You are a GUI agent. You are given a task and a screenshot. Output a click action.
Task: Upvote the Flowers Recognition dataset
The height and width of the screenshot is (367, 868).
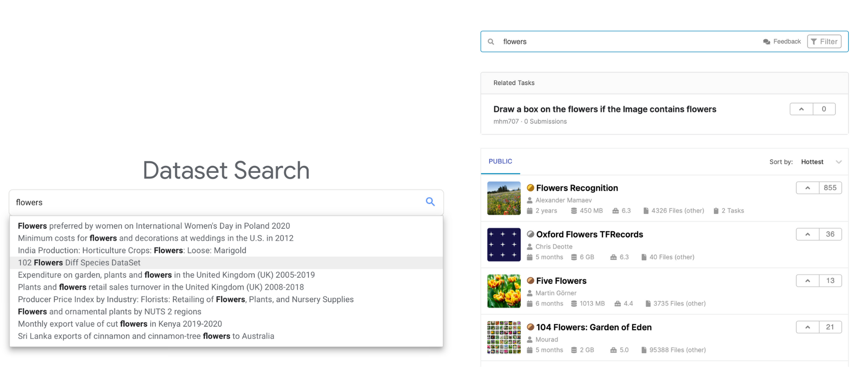coord(808,188)
